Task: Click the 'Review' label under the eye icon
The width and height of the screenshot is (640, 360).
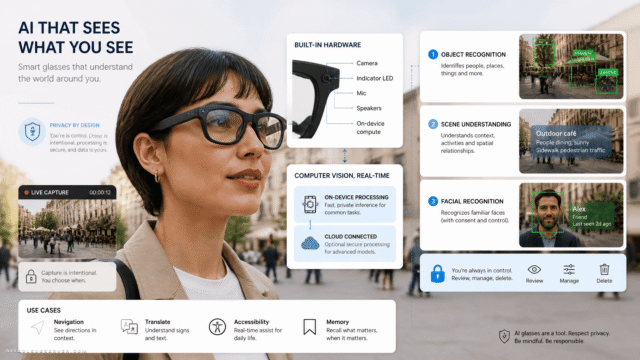Action: 534,281
